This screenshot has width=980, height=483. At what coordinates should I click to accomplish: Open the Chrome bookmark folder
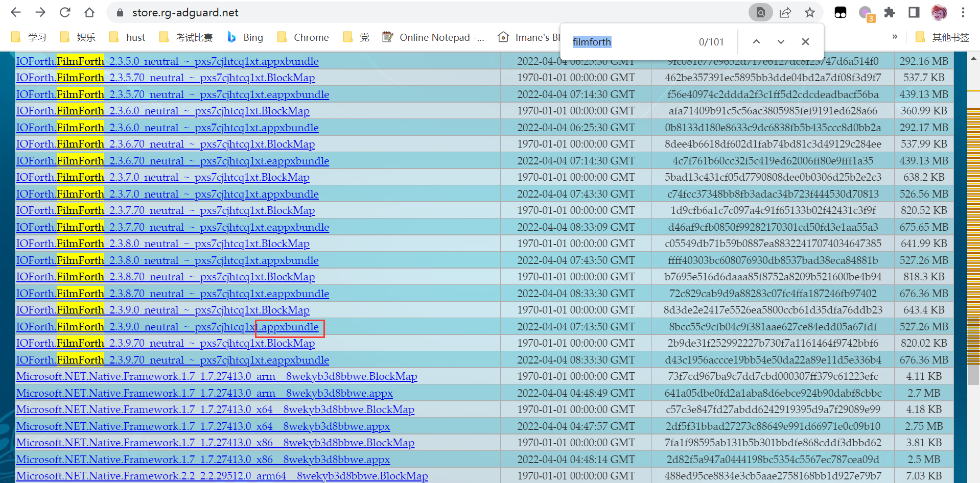point(303,37)
